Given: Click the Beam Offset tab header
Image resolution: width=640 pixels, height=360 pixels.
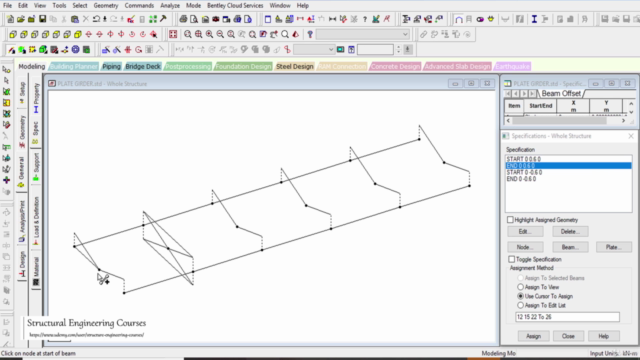Looking at the screenshot, I should 561,93.
